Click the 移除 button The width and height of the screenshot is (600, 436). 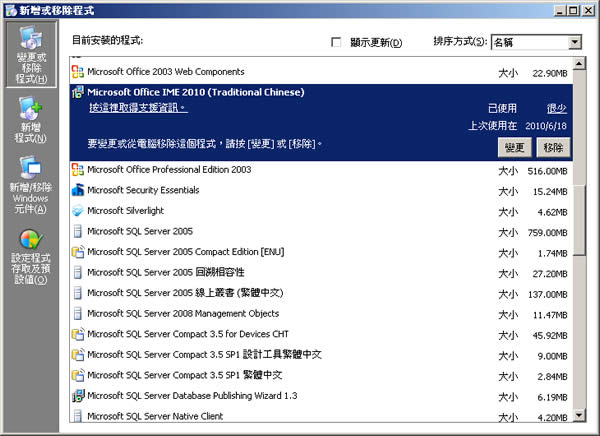click(553, 147)
